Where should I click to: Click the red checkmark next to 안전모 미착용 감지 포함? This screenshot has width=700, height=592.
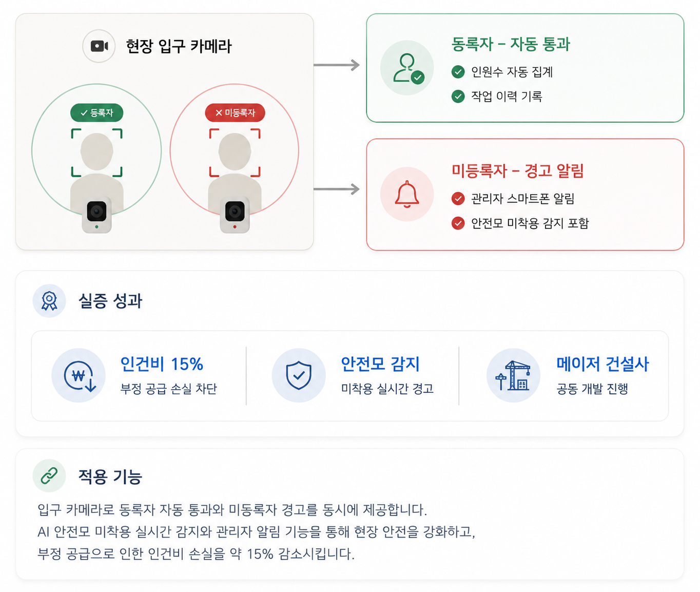pyautogui.click(x=458, y=223)
